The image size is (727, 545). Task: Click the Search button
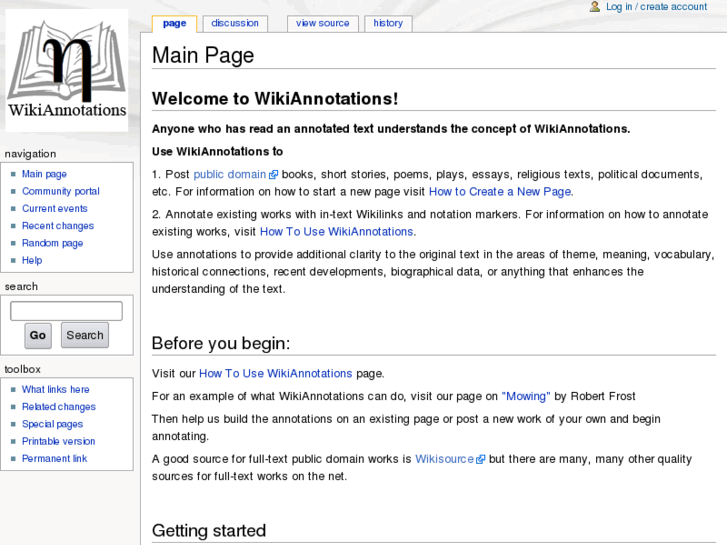85,335
